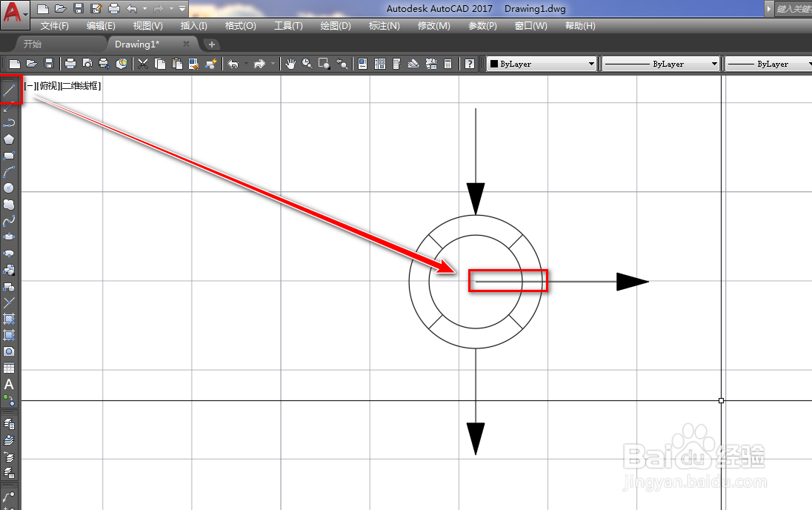Image resolution: width=812 pixels, height=510 pixels.
Task: Click the Redo arrow in standard toolbar
Action: pos(259,64)
